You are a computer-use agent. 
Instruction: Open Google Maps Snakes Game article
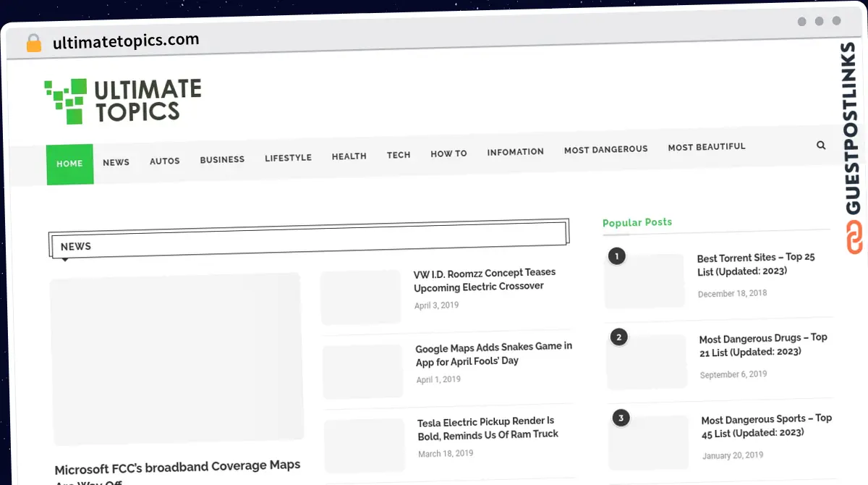pyautogui.click(x=493, y=353)
